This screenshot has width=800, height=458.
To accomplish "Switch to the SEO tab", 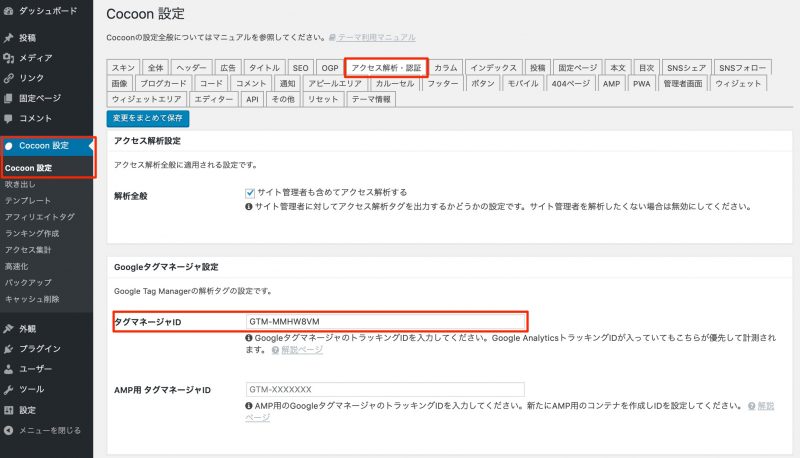I will 300,67.
